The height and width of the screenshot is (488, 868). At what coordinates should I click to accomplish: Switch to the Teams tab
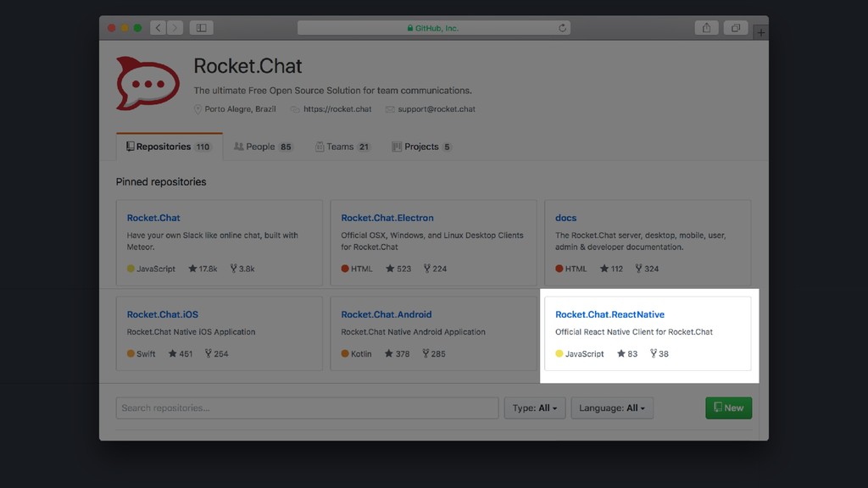point(342,147)
